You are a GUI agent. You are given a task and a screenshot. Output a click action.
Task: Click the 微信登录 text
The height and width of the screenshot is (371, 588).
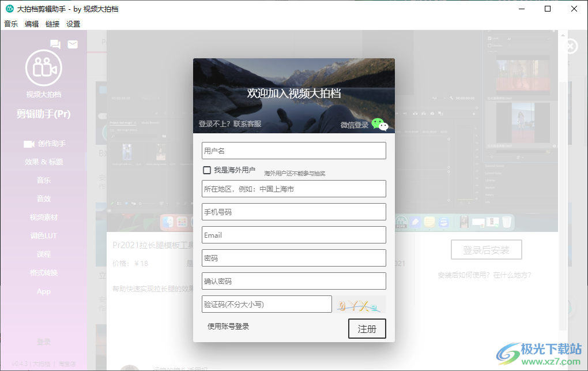pyautogui.click(x=355, y=125)
